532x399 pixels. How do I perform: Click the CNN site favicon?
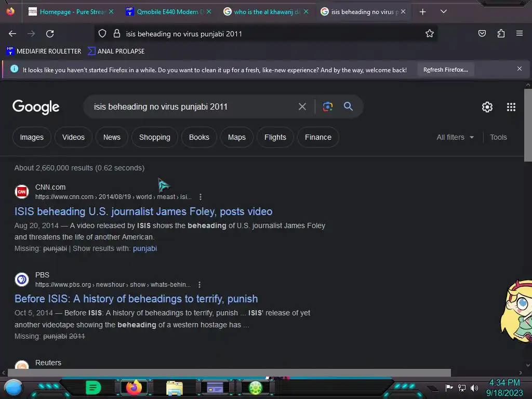point(22,192)
